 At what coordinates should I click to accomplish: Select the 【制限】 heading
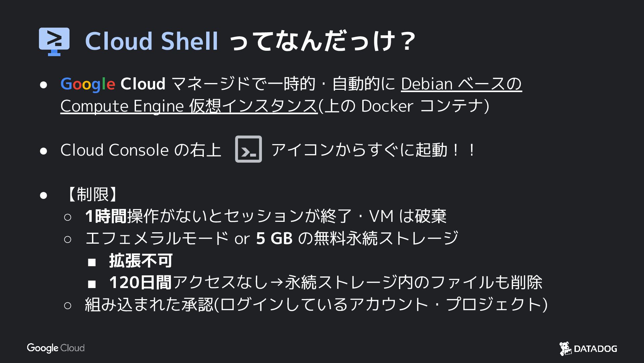pos(92,194)
